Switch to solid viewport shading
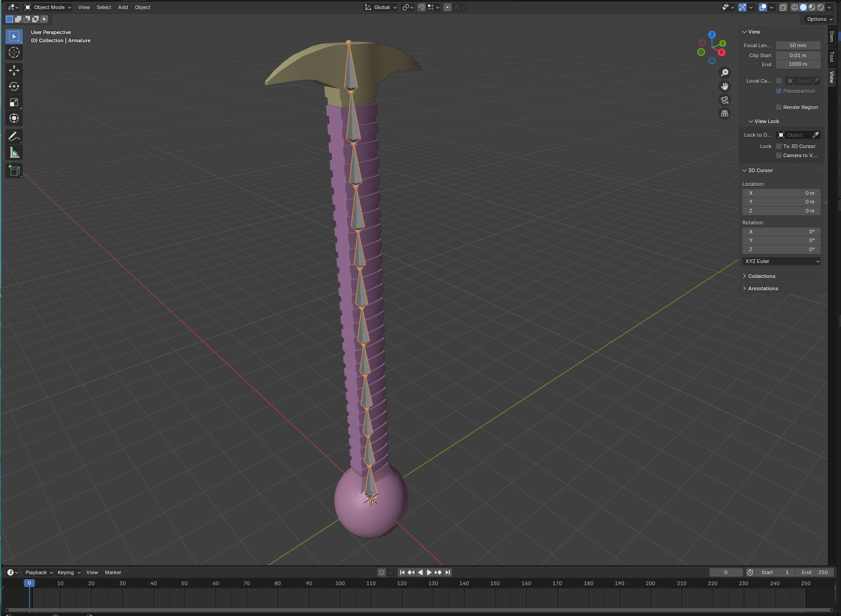This screenshot has width=841, height=616. click(803, 7)
